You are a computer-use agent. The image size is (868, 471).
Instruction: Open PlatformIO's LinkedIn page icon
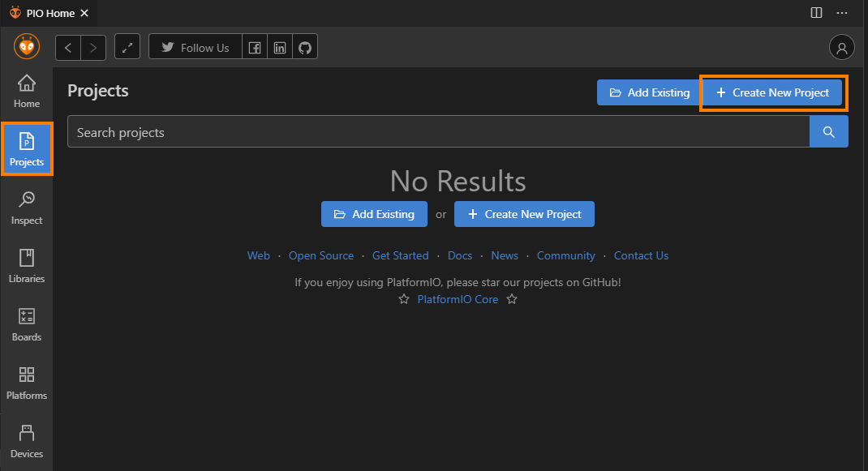(280, 48)
